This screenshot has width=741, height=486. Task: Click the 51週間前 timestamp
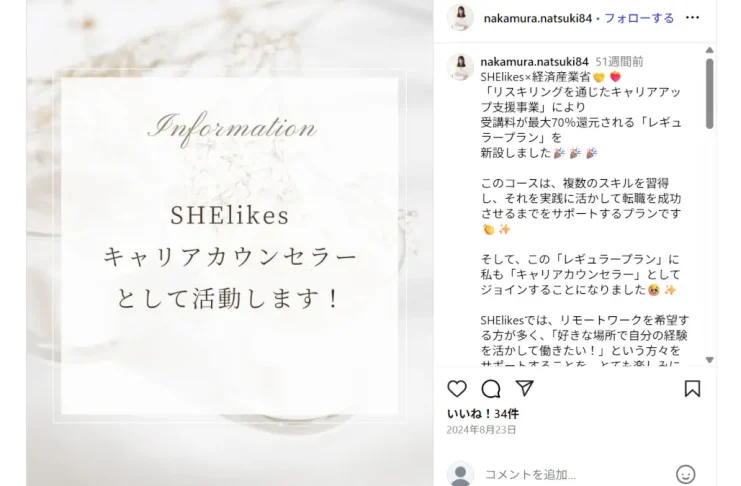coord(619,61)
